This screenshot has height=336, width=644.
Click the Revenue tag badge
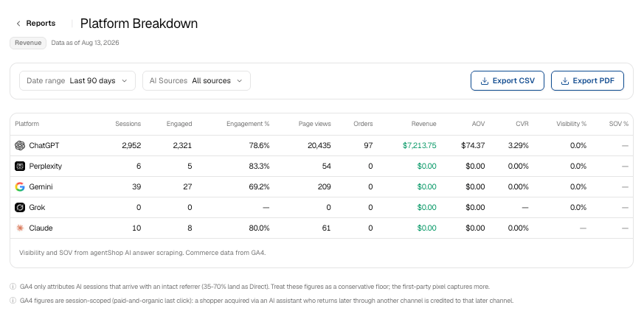28,43
